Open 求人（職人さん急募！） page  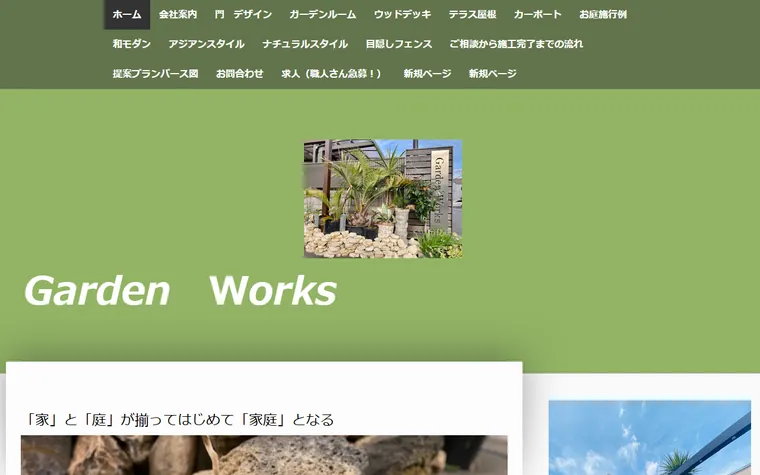coord(334,74)
